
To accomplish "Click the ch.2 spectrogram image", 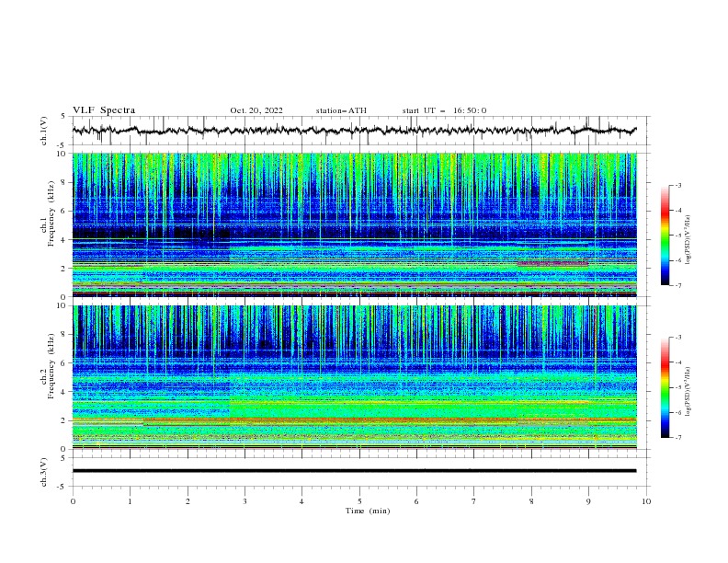I will [x=354, y=377].
